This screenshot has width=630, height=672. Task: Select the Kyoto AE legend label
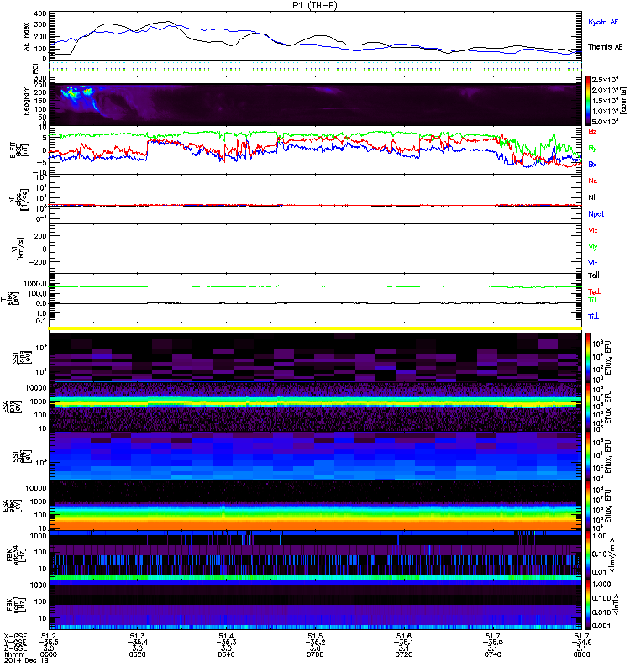pyautogui.click(x=603, y=22)
